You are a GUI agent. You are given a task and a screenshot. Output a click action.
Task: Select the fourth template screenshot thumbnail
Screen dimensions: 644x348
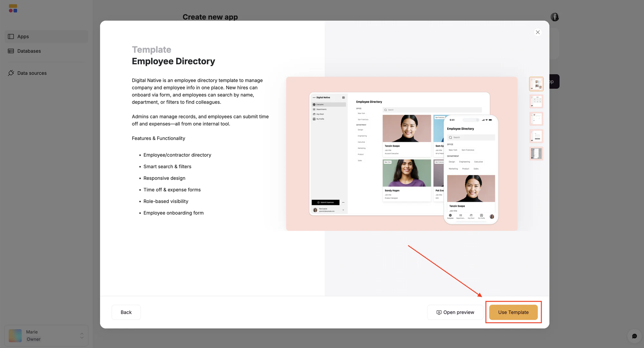tap(536, 136)
